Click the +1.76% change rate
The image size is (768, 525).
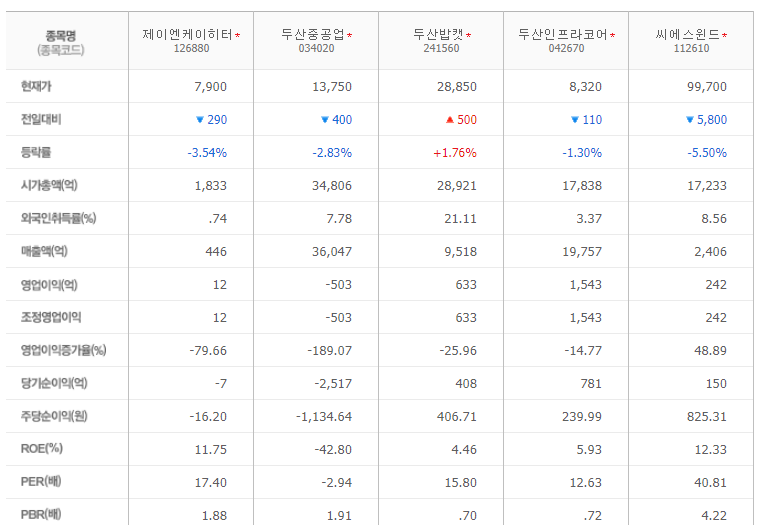455,153
